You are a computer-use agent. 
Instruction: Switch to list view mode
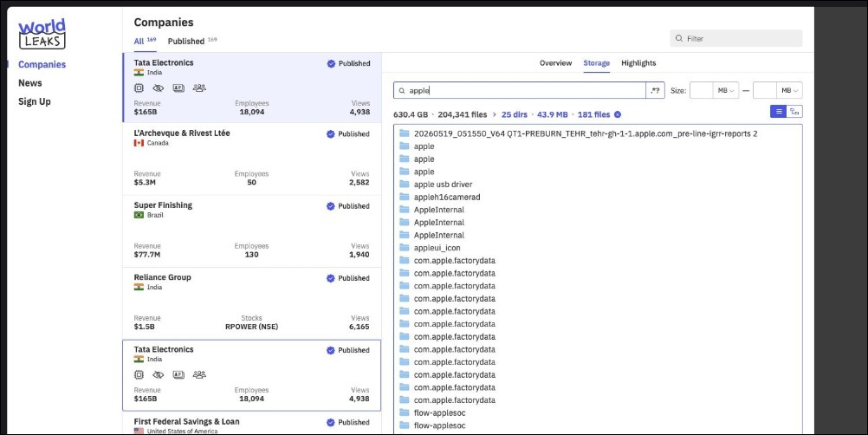pyautogui.click(x=778, y=111)
